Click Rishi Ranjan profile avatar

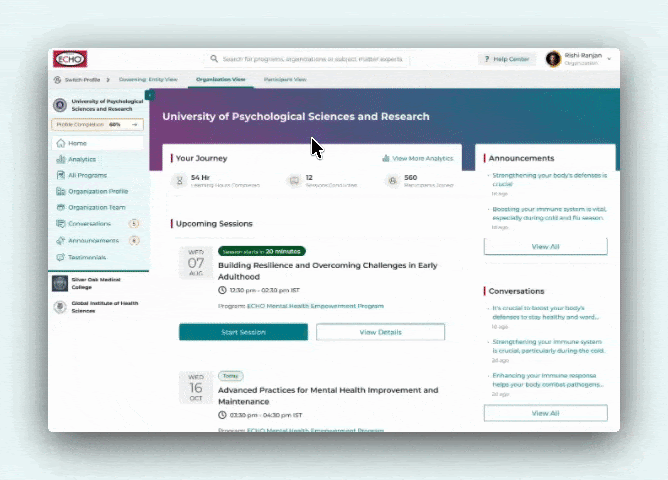(553, 59)
